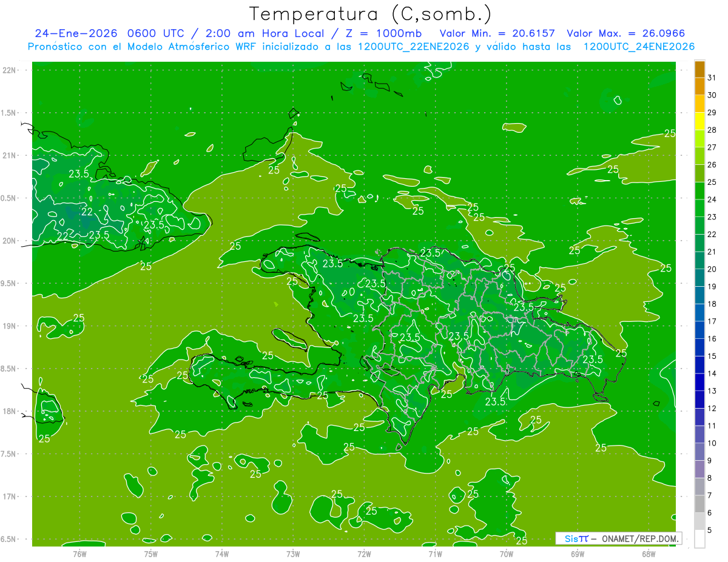The width and height of the screenshot is (728, 562).
Task: Click the 20 value on the color scale
Action: click(x=712, y=269)
